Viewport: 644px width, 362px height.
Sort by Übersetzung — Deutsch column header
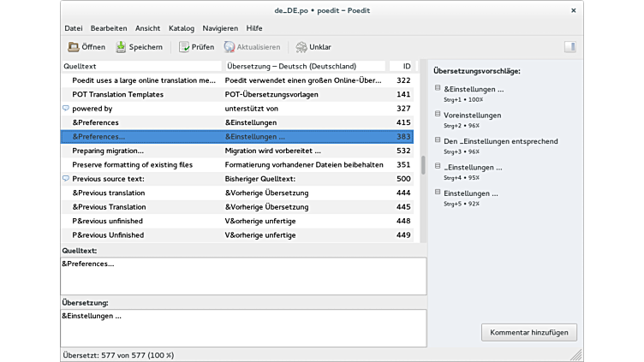tap(305, 66)
